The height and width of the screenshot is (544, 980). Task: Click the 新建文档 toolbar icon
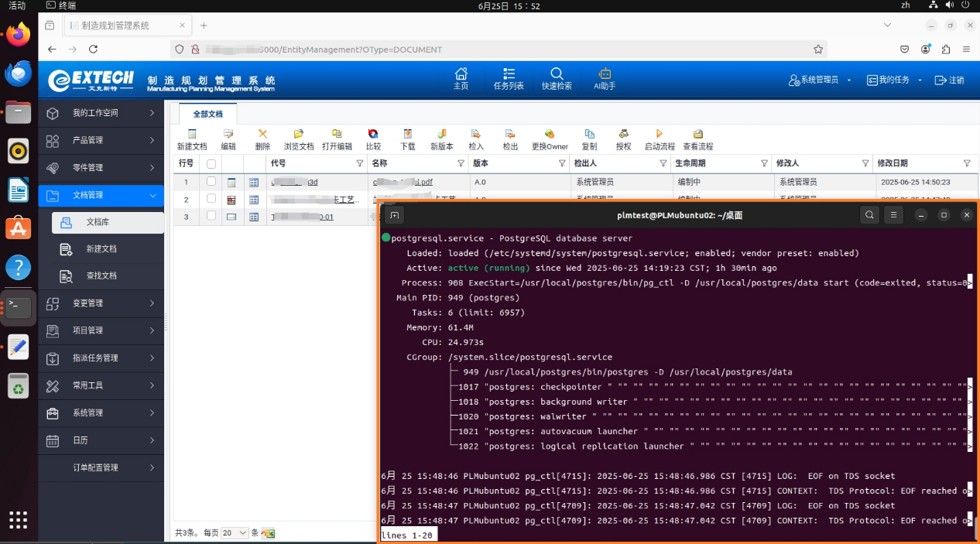click(x=192, y=135)
